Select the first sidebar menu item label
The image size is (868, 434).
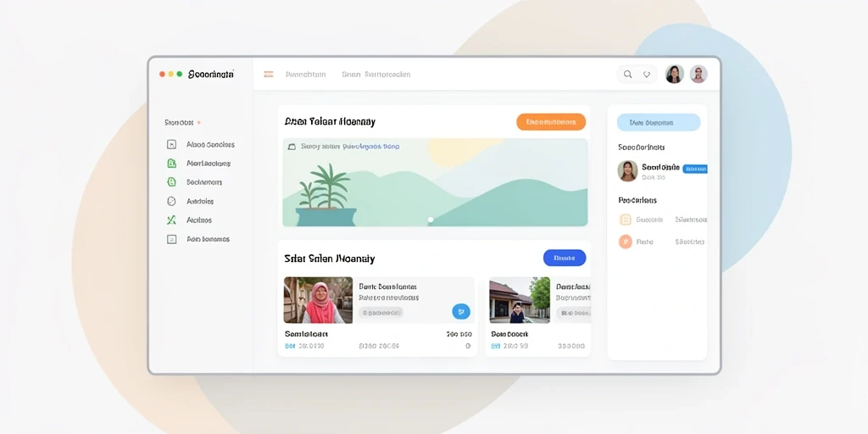(x=210, y=144)
